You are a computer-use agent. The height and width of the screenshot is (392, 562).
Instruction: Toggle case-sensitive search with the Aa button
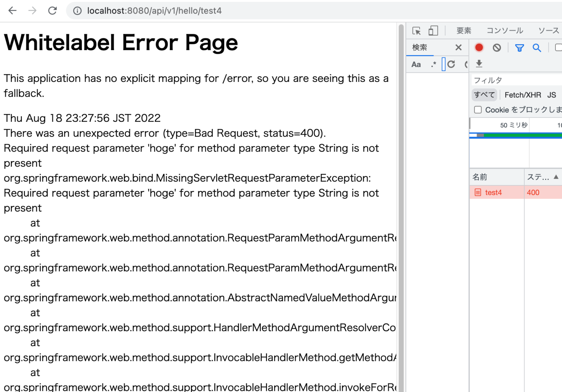tap(416, 64)
